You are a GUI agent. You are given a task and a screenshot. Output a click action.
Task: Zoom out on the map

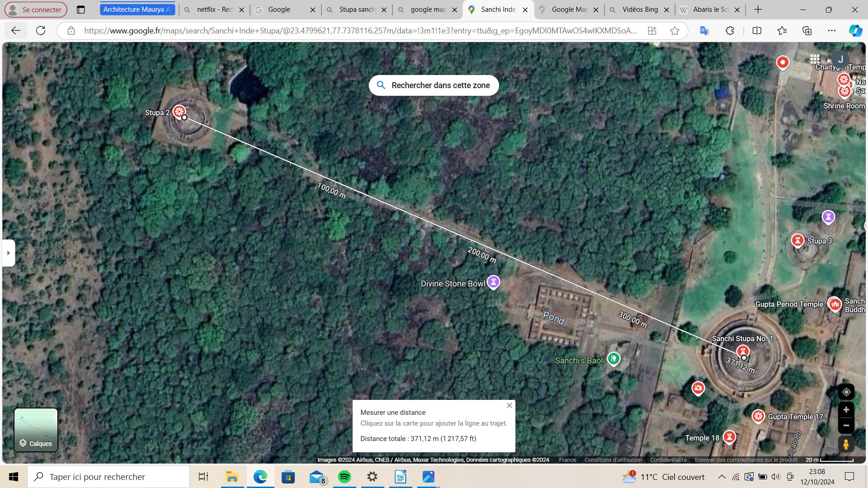pos(846,426)
